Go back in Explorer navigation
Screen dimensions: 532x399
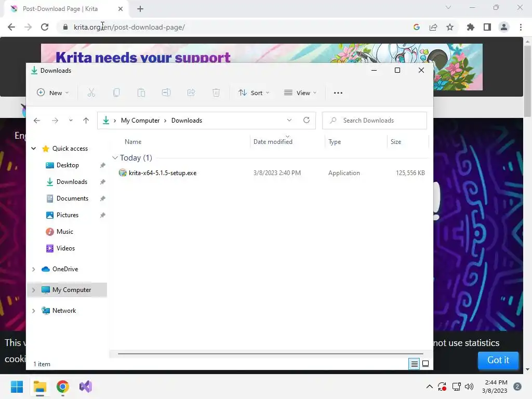[37, 121]
